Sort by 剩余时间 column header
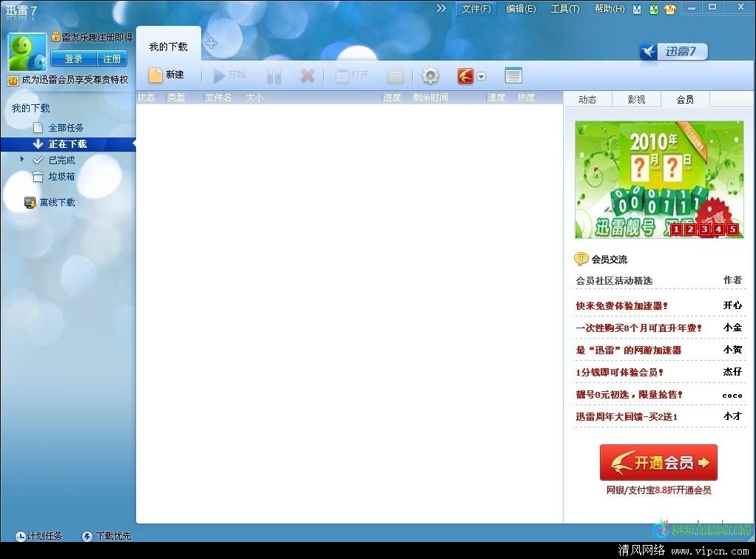 430,98
